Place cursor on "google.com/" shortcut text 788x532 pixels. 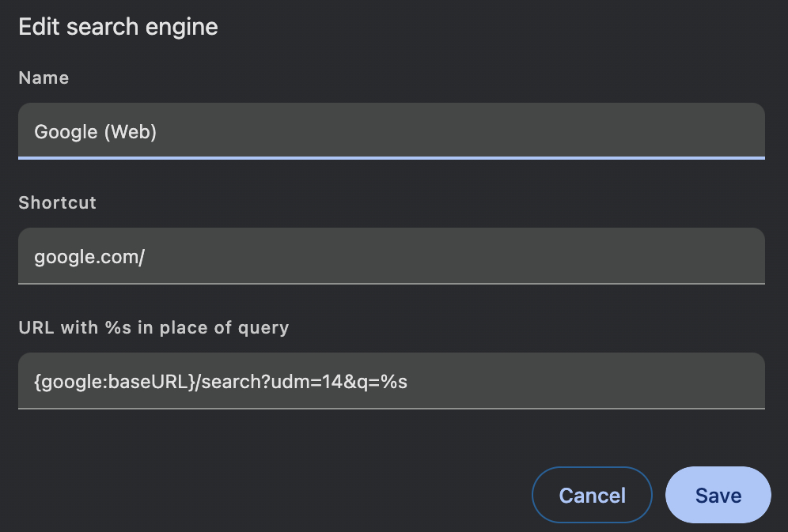click(x=89, y=257)
